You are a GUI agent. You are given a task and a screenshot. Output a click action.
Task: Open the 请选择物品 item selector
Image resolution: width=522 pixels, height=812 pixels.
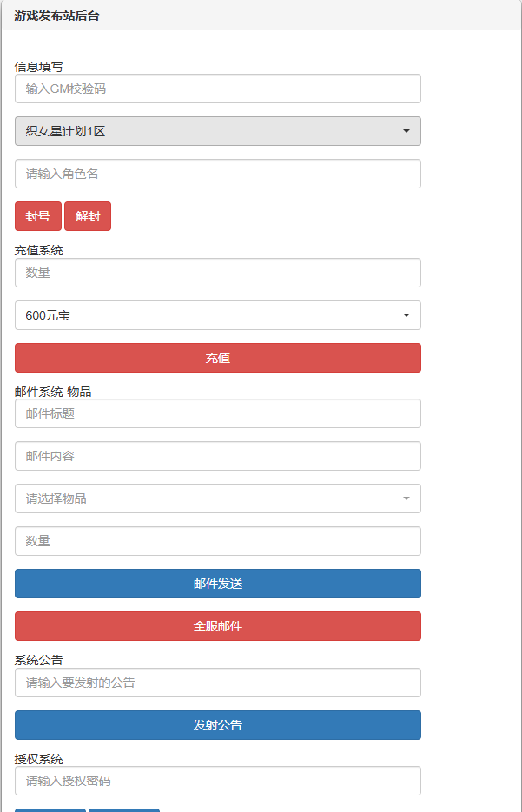click(x=217, y=498)
